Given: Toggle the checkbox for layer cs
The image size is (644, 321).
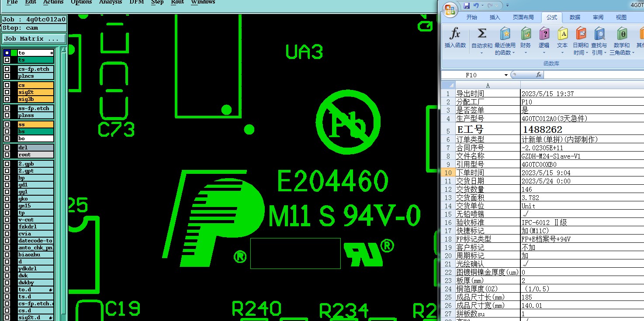Looking at the screenshot, I should 7,85.
